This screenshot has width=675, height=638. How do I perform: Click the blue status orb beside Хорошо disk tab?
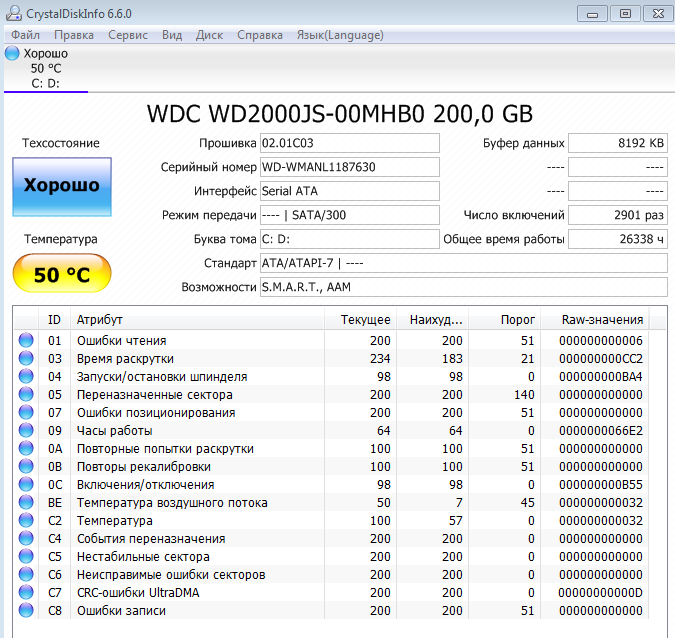tap(12, 53)
